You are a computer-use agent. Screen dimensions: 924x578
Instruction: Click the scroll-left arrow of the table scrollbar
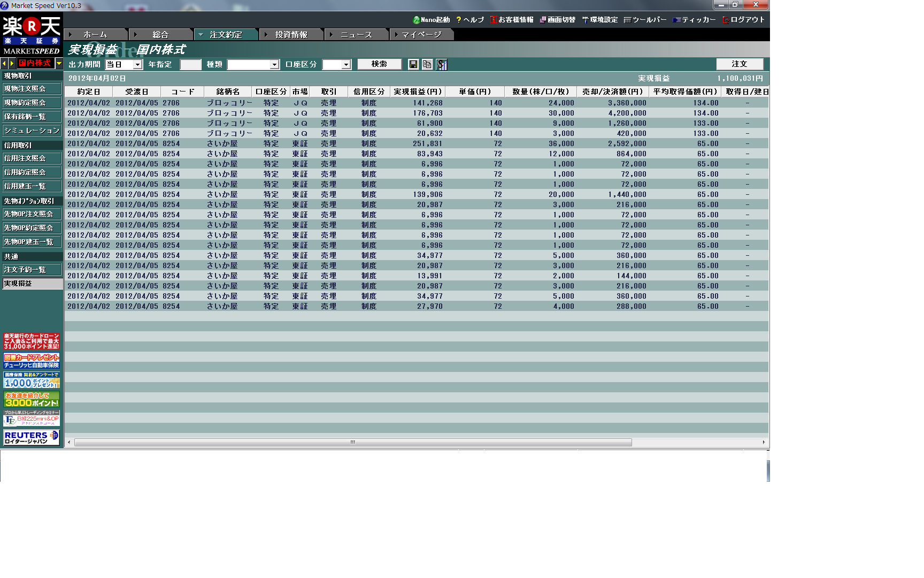69,443
